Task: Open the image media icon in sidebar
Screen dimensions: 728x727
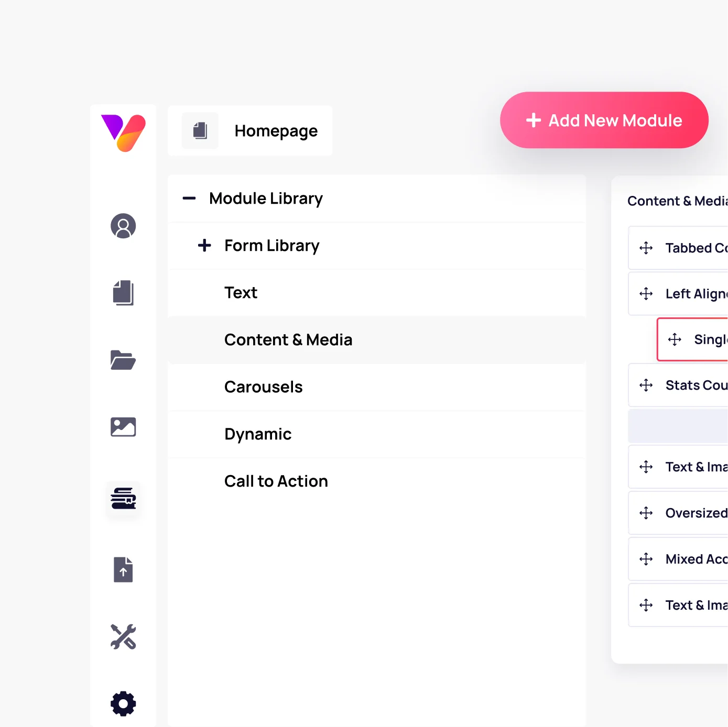Action: [123, 427]
